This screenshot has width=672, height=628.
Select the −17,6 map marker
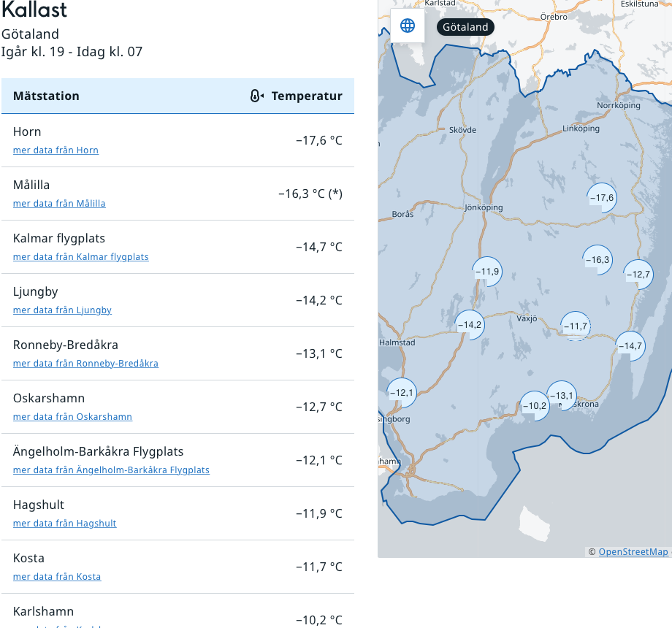pos(602,198)
